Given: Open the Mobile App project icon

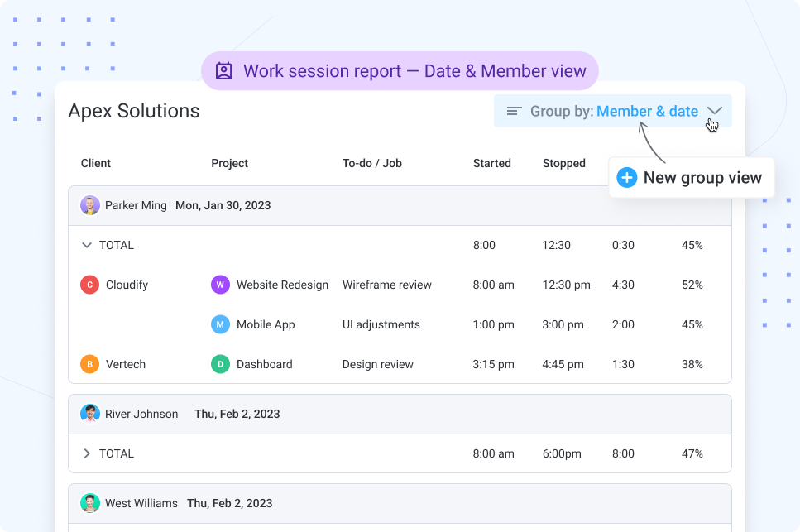Looking at the screenshot, I should (x=220, y=324).
